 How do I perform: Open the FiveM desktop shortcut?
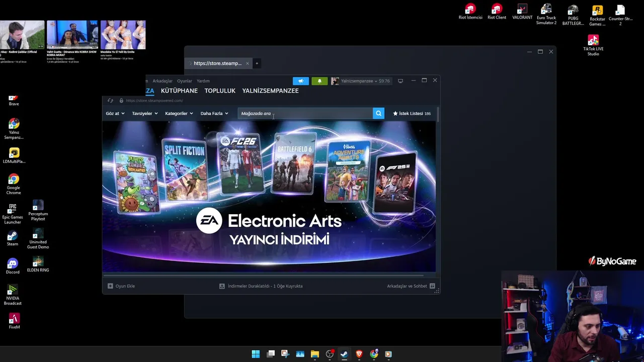(x=14, y=321)
